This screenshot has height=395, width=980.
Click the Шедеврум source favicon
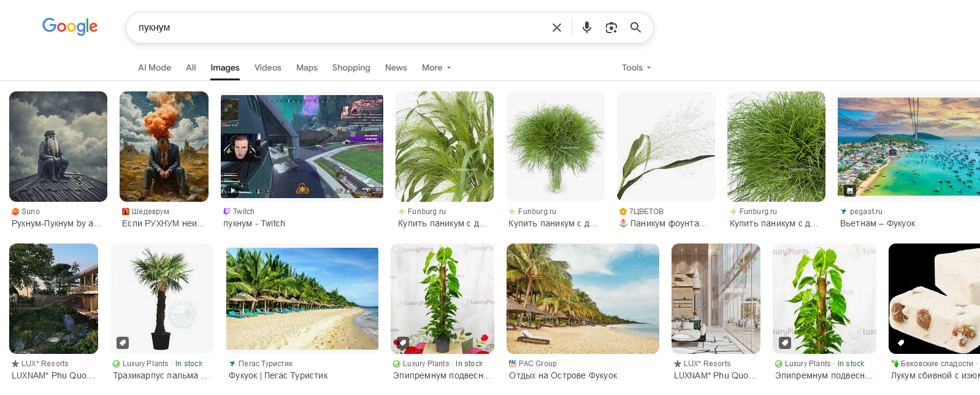click(x=126, y=212)
